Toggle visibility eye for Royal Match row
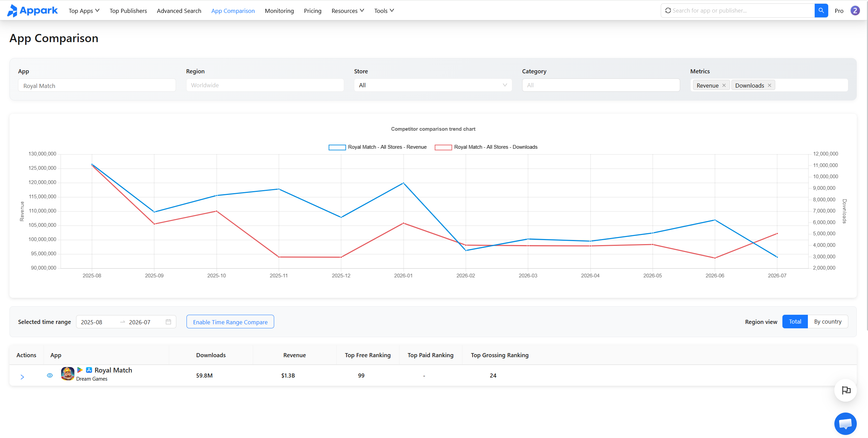This screenshot has height=438, width=868. [50, 376]
